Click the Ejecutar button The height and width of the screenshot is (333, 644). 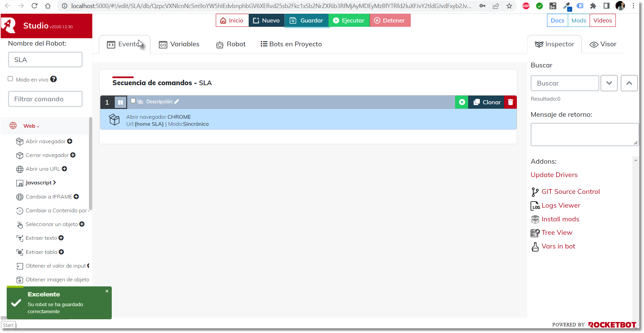pyautogui.click(x=349, y=20)
